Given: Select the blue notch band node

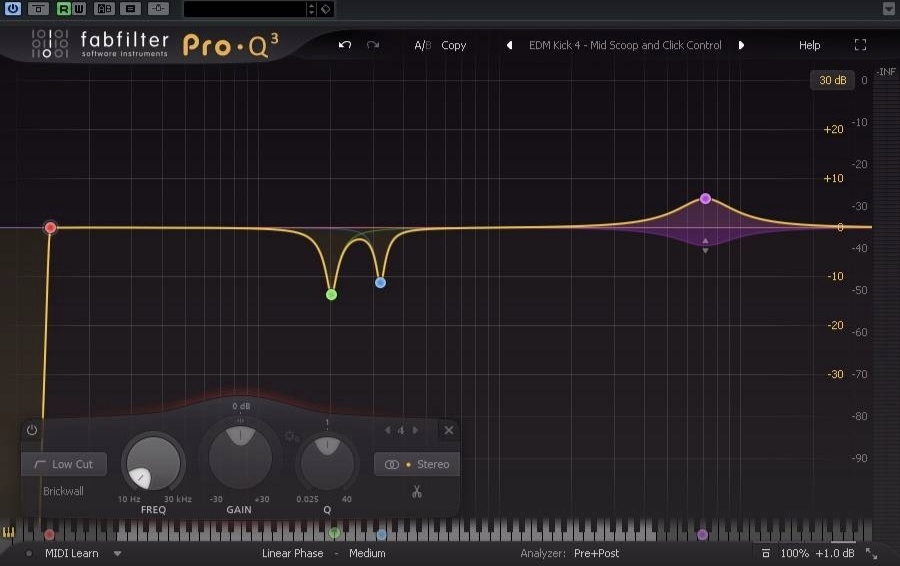Looking at the screenshot, I should click(380, 282).
